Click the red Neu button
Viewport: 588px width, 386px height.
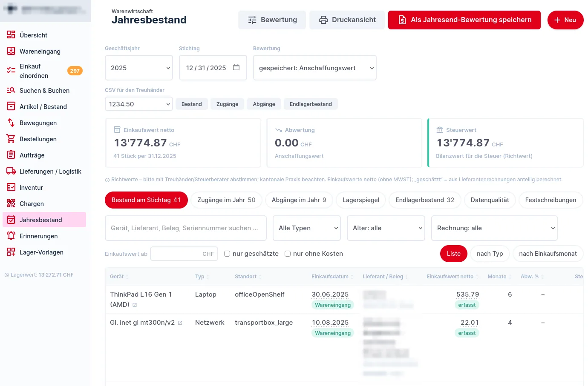point(565,20)
